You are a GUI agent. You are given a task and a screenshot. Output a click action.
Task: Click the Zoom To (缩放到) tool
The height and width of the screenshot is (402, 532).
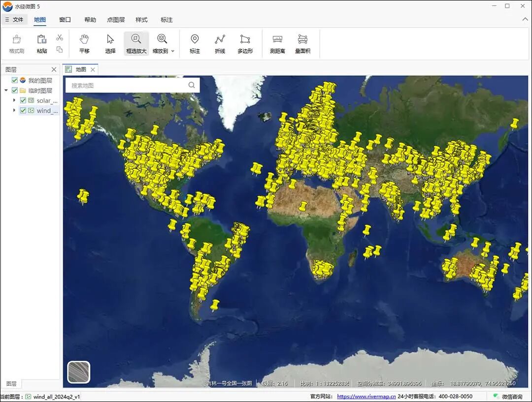(161, 44)
